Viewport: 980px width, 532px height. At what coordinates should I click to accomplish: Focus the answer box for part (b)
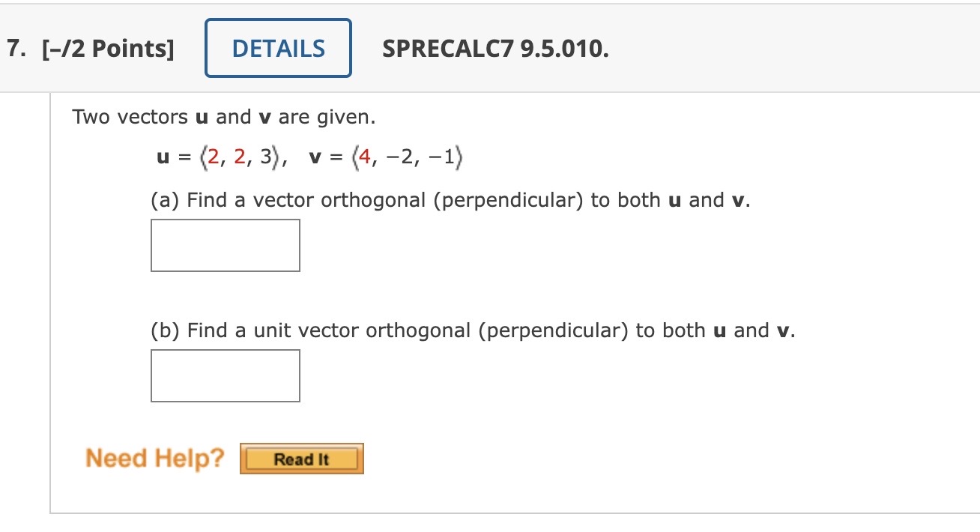point(226,375)
